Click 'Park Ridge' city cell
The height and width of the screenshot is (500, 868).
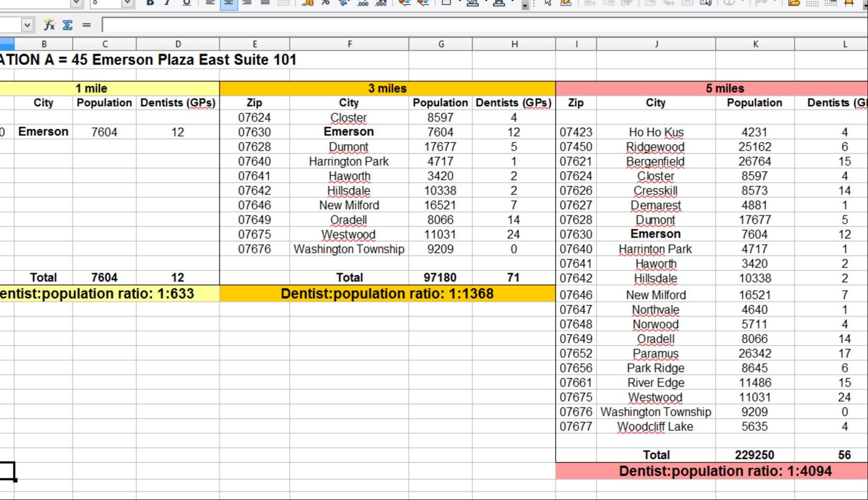pos(656,368)
